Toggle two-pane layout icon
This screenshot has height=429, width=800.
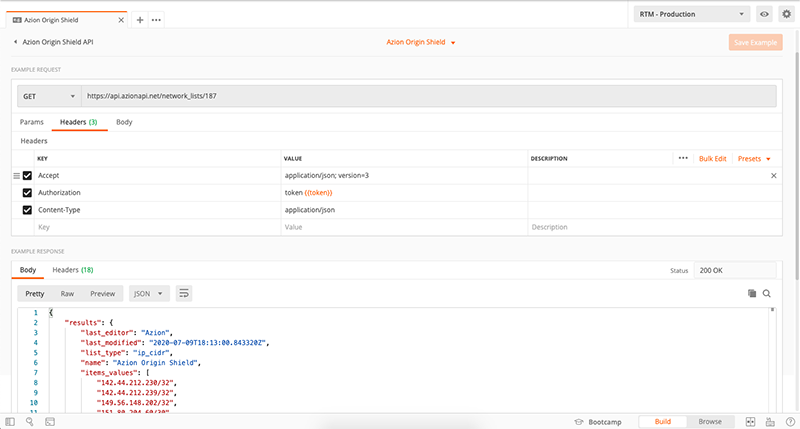point(750,422)
